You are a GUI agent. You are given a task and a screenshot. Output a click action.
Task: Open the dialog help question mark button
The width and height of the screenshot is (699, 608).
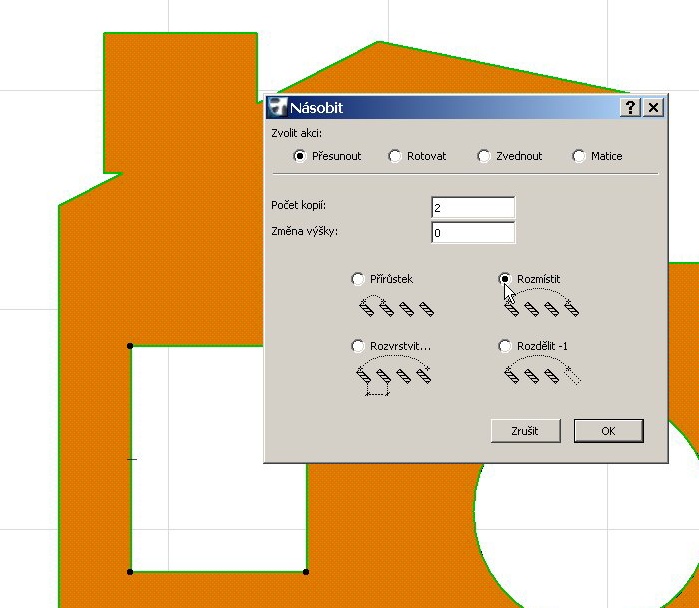click(630, 107)
